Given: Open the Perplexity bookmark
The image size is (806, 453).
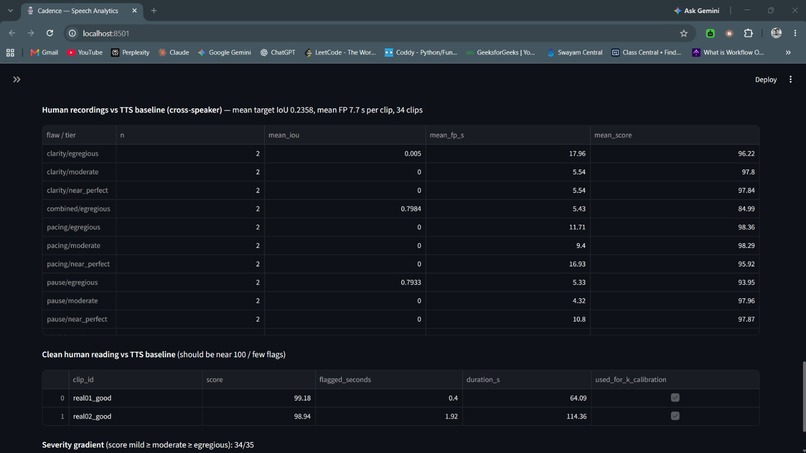Looking at the screenshot, I should pos(130,52).
